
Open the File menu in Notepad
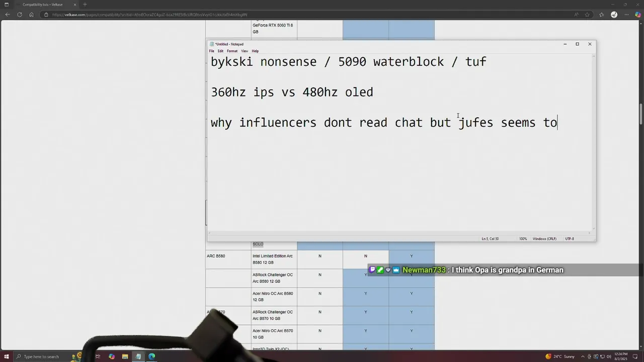click(212, 51)
